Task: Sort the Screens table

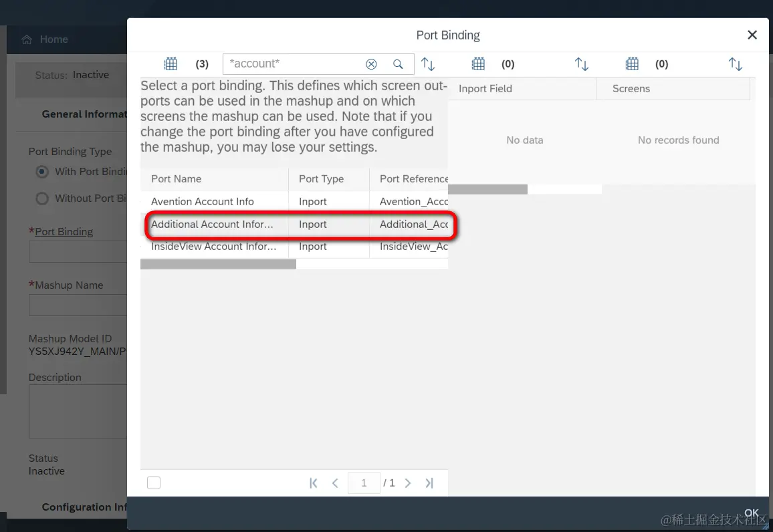Action: tap(736, 64)
